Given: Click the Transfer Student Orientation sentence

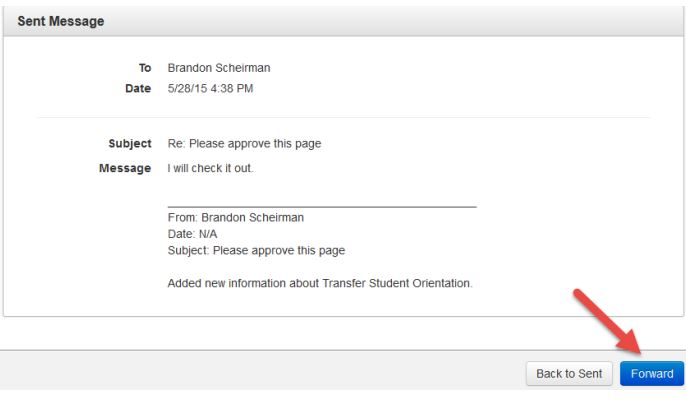Looking at the screenshot, I should tap(319, 283).
